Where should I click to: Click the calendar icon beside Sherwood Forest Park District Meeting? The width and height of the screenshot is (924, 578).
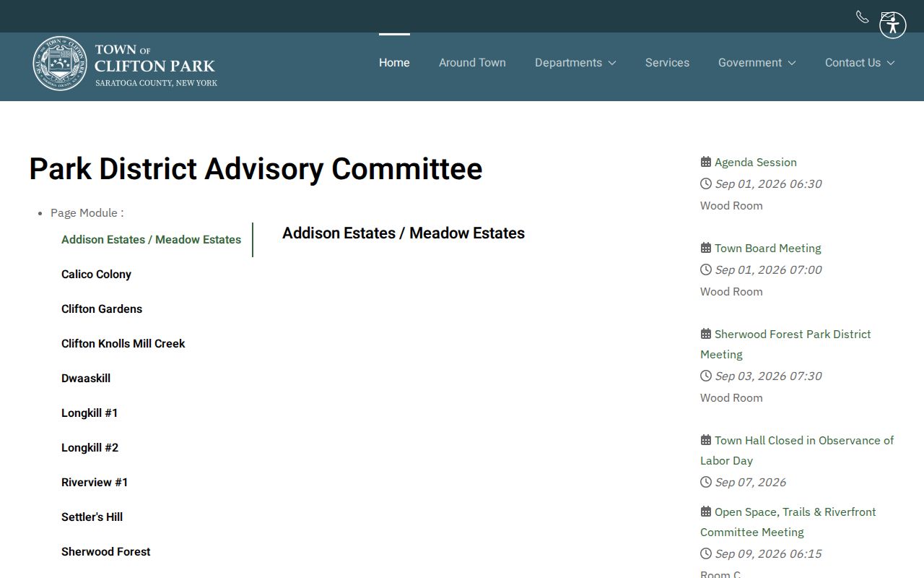(706, 334)
